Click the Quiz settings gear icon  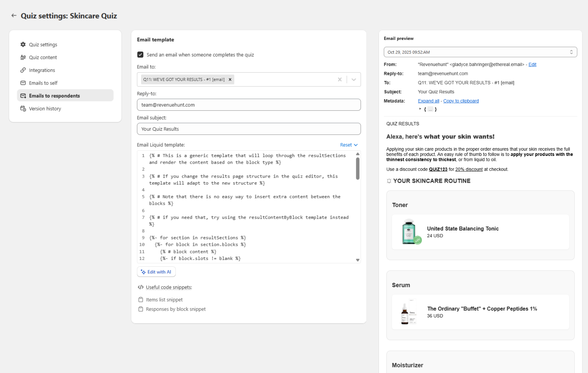(x=23, y=44)
